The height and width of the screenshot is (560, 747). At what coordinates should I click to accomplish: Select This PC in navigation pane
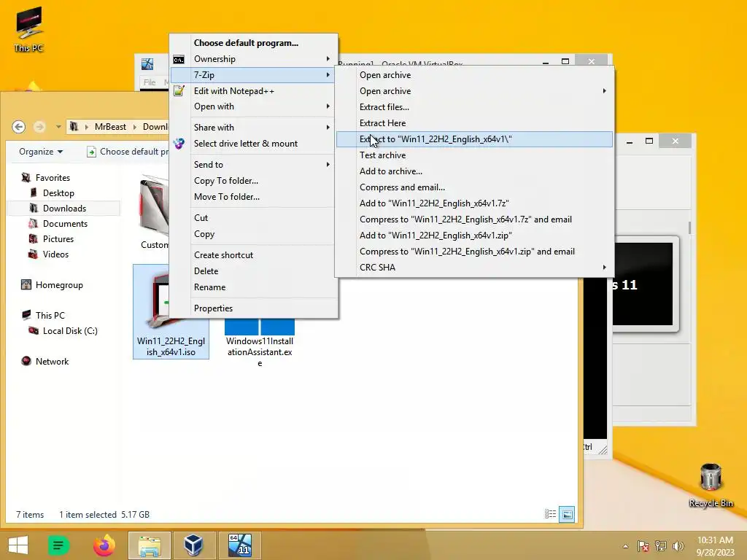(50, 315)
